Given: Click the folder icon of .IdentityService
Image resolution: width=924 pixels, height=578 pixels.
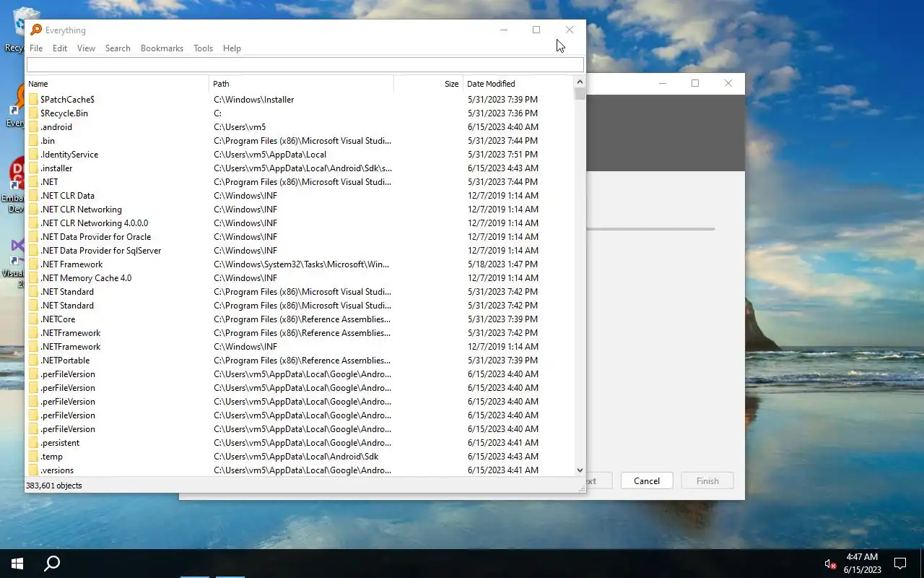Looking at the screenshot, I should click(x=33, y=155).
